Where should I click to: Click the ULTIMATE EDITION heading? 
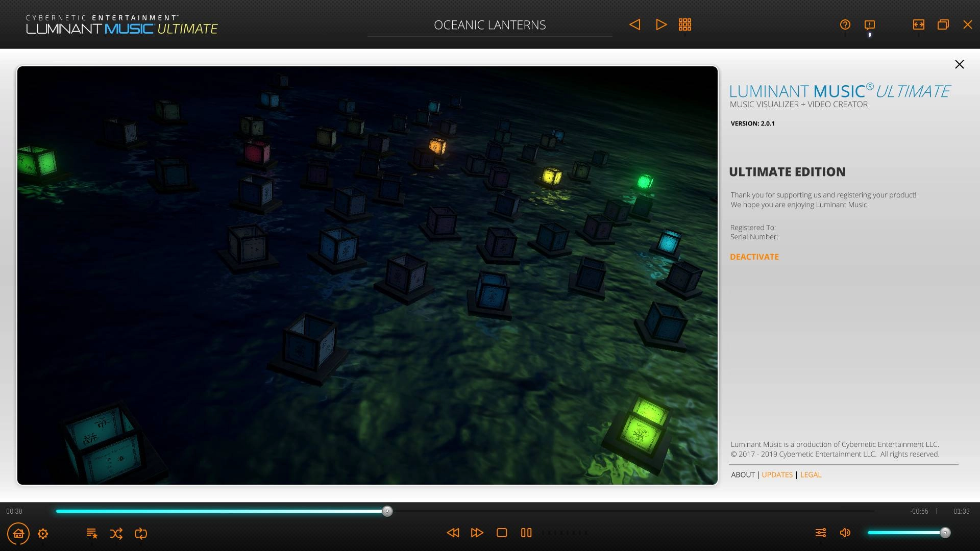coord(787,172)
